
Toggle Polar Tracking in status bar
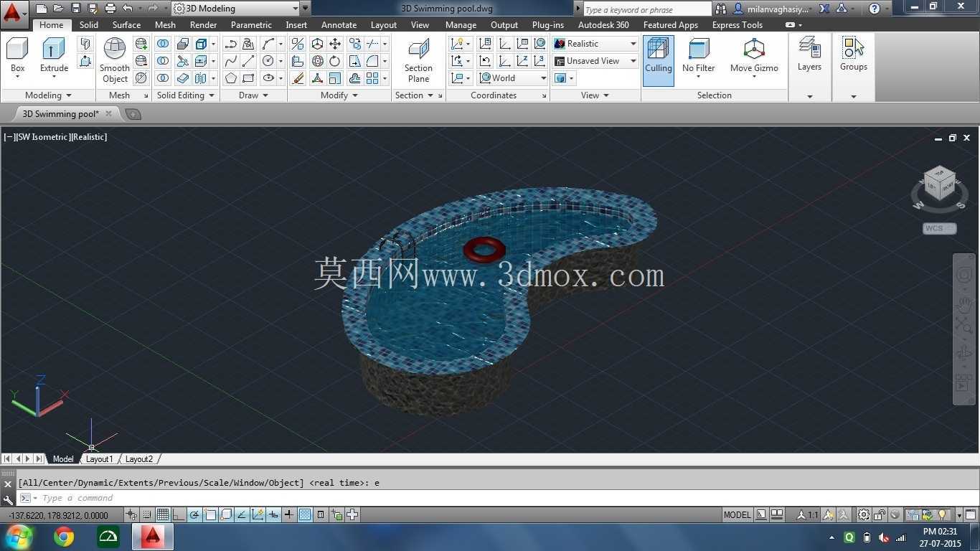[194, 514]
